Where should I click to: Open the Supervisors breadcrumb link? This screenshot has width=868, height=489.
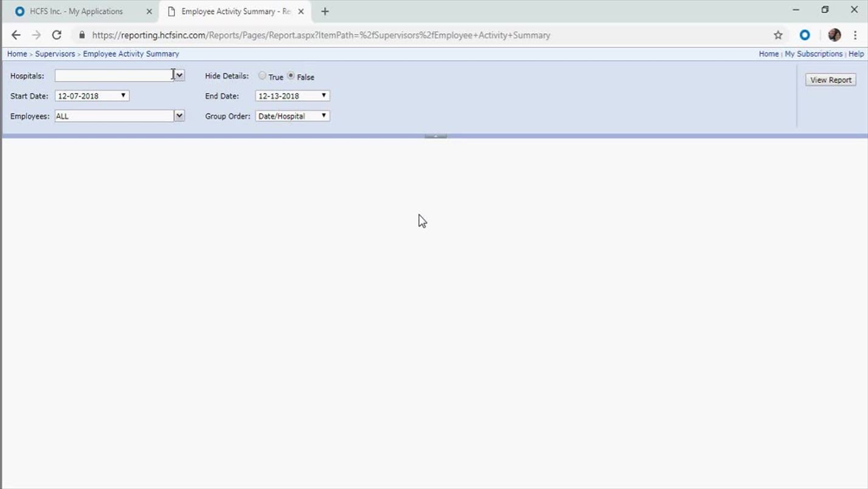[55, 54]
